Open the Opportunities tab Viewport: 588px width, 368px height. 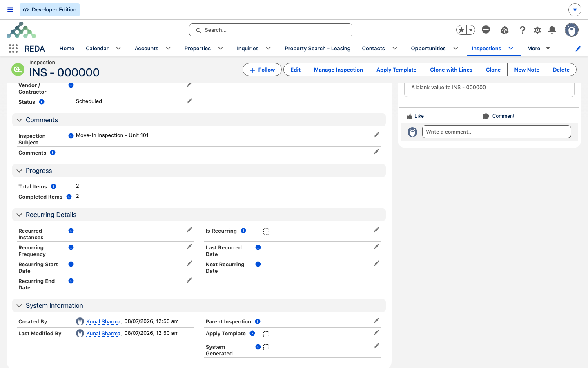(428, 48)
